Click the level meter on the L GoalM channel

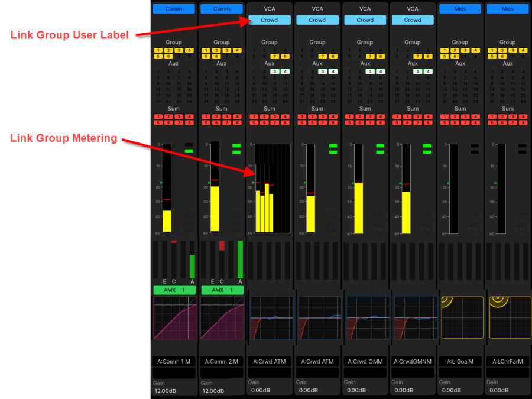[453, 189]
